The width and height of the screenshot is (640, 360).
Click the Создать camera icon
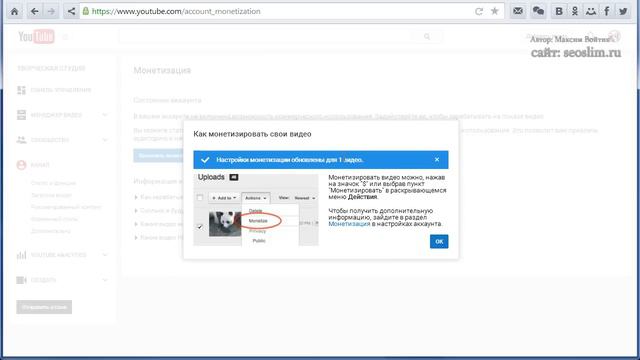click(x=21, y=280)
